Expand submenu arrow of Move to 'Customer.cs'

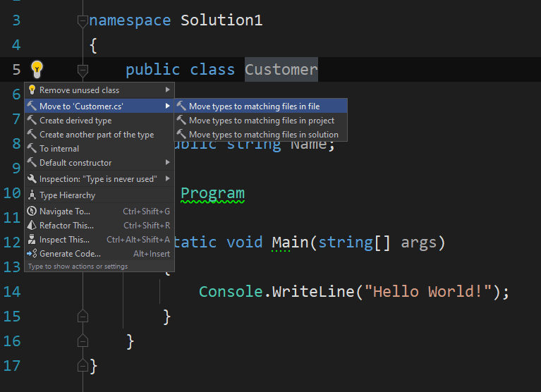(168, 106)
